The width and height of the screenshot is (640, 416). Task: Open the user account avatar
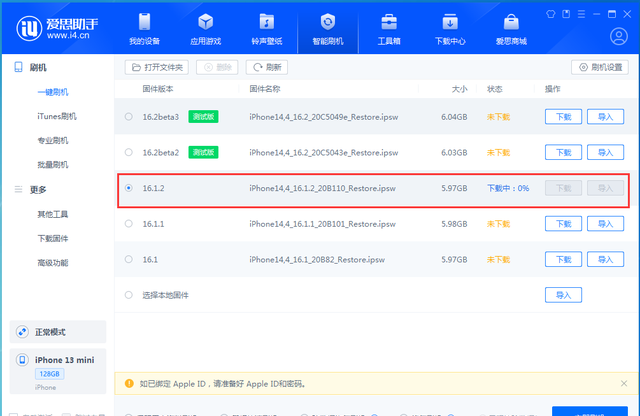pyautogui.click(x=619, y=36)
